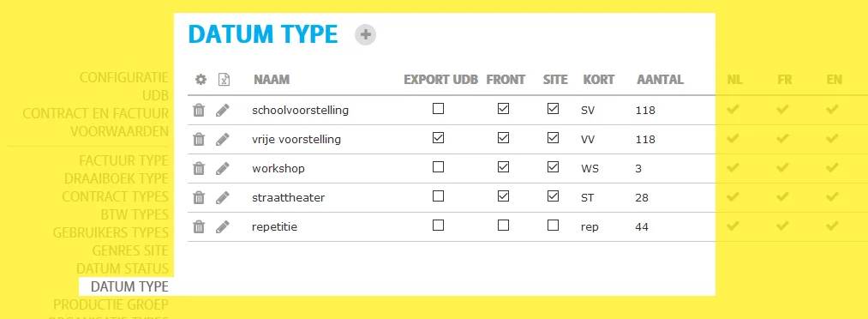The height and width of the screenshot is (319, 868).
Task: Edit repetitie using pencil icon
Action: (x=222, y=226)
